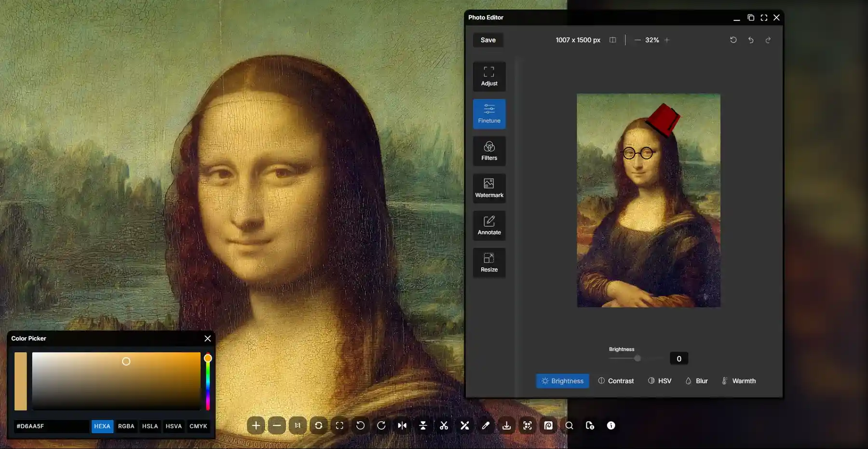Rotate image clockwise from bottom toolbar
868x449 pixels.
pyautogui.click(x=381, y=425)
